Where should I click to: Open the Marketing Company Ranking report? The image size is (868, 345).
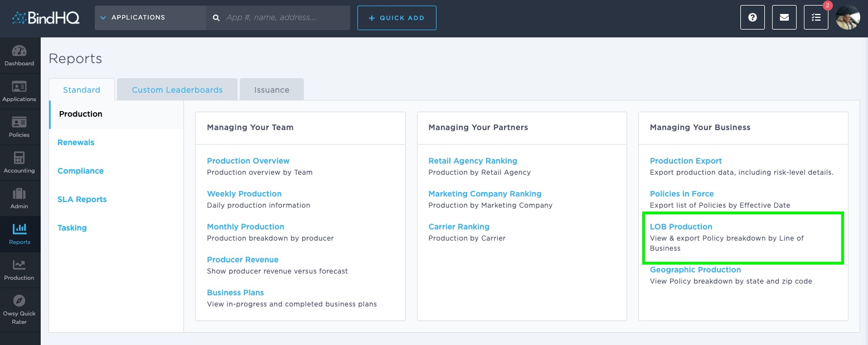click(485, 194)
